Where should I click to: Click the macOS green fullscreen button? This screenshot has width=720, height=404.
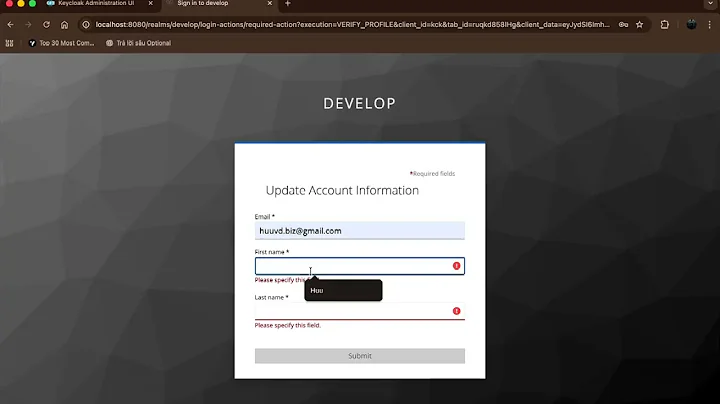(32, 3)
